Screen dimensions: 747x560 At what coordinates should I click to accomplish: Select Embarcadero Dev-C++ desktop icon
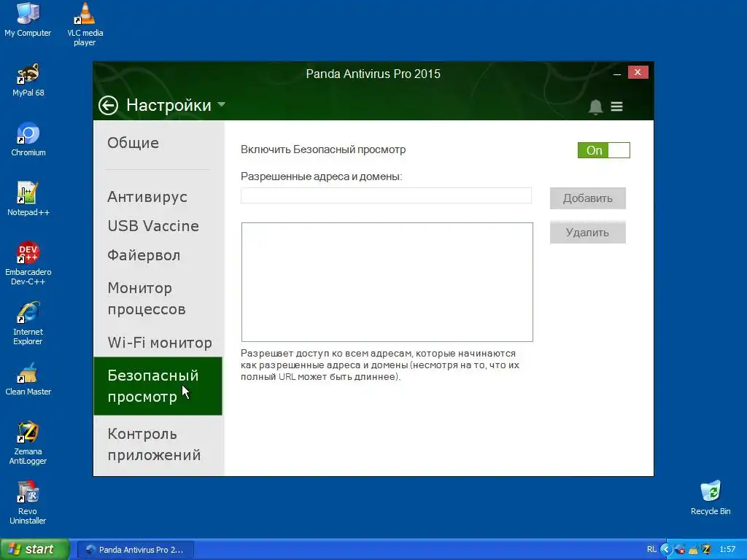click(28, 263)
